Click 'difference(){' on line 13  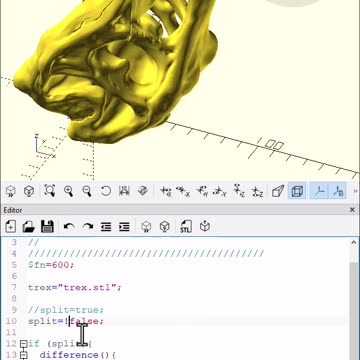tap(77, 355)
